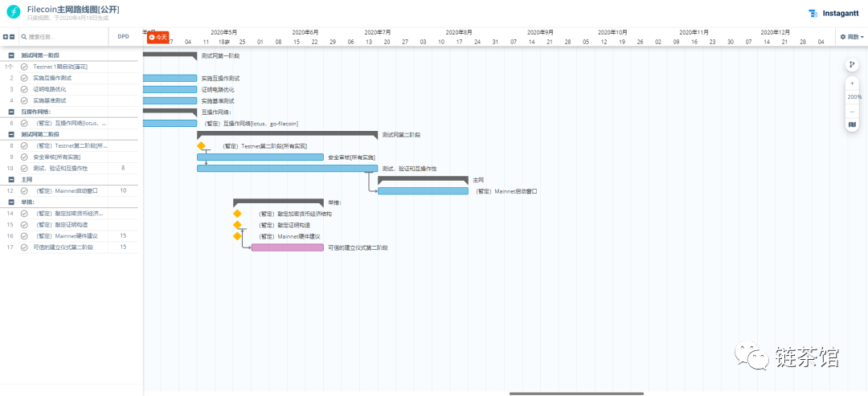Click DPD value 8 in row 10

tap(123, 168)
